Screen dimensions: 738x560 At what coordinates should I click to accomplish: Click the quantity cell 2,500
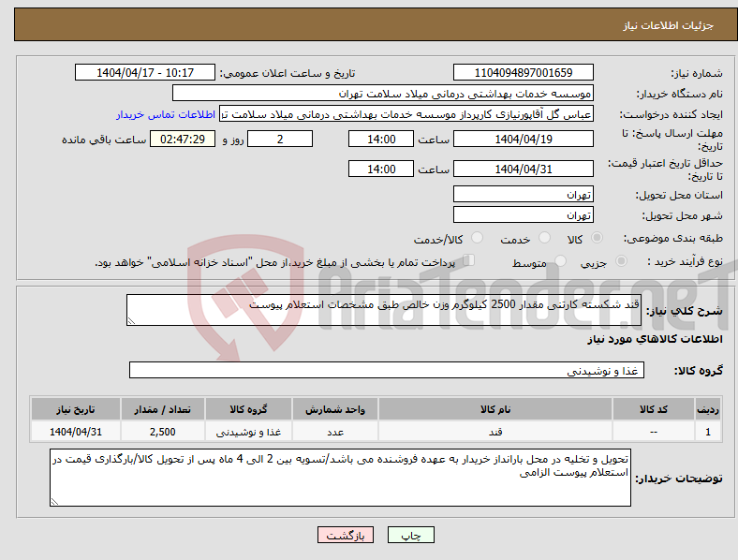[162, 432]
